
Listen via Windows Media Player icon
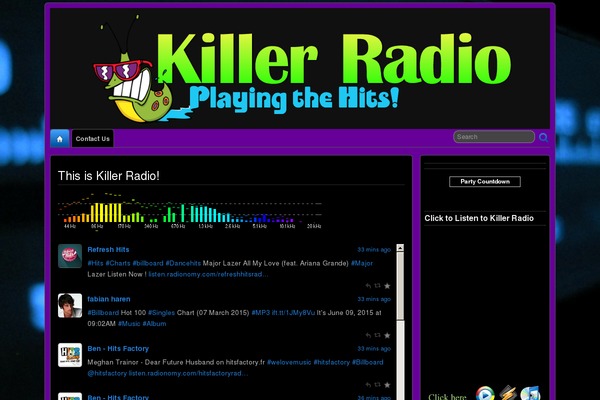(x=485, y=393)
